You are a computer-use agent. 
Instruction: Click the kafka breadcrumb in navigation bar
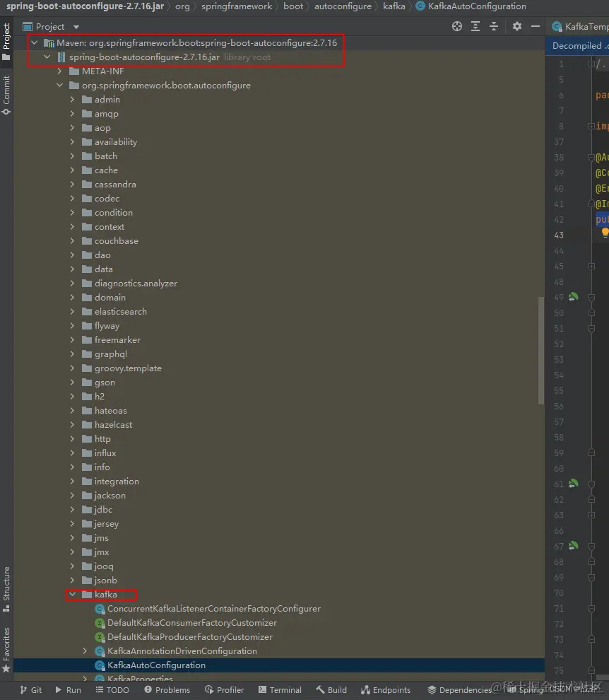pyautogui.click(x=394, y=6)
